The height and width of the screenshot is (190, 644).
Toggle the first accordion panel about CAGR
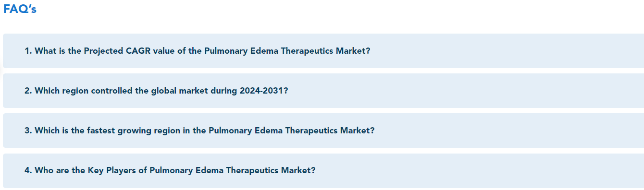coord(323,51)
